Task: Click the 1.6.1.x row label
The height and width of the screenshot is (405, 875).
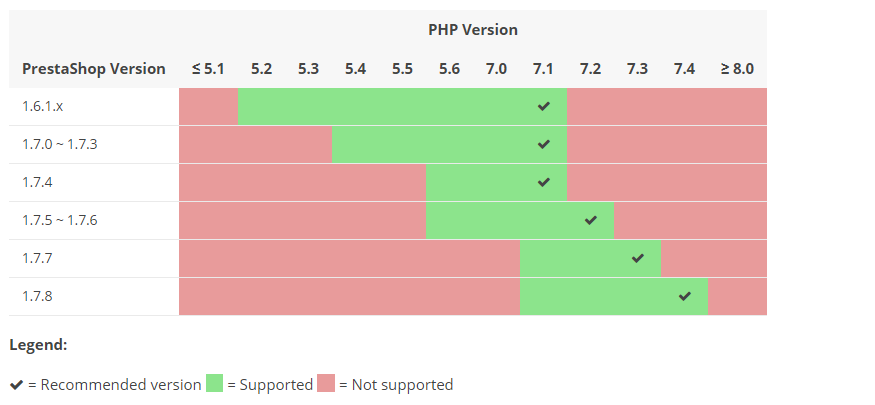Action: pyautogui.click(x=42, y=106)
